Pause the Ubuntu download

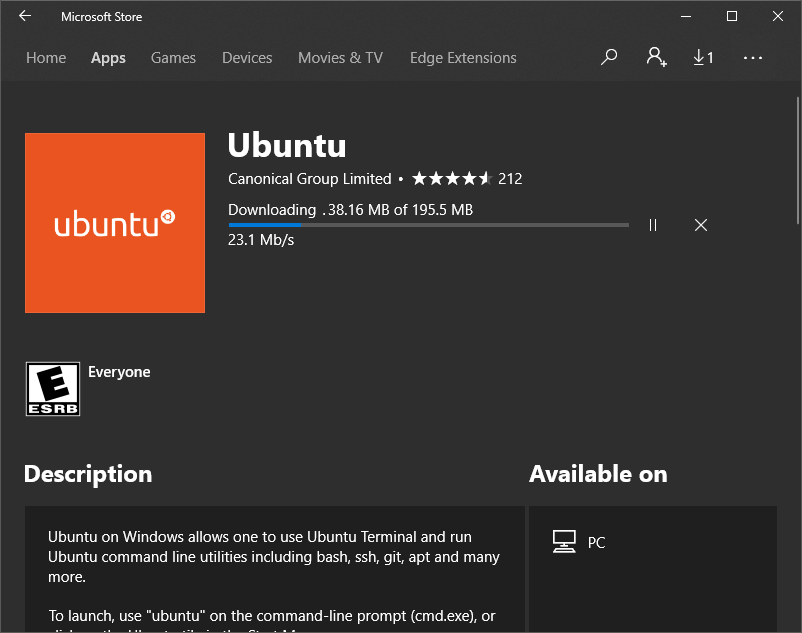653,225
